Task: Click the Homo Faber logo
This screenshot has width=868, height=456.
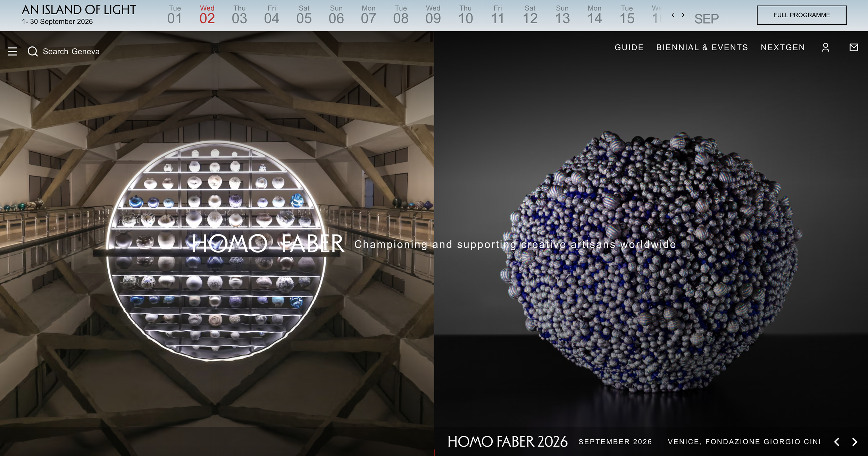Action: click(x=268, y=244)
